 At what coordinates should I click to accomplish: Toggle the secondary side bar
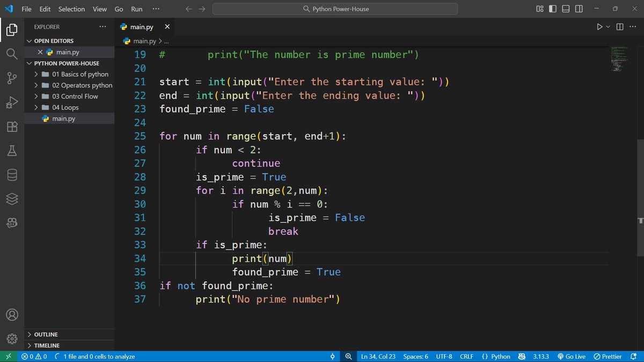(x=579, y=9)
